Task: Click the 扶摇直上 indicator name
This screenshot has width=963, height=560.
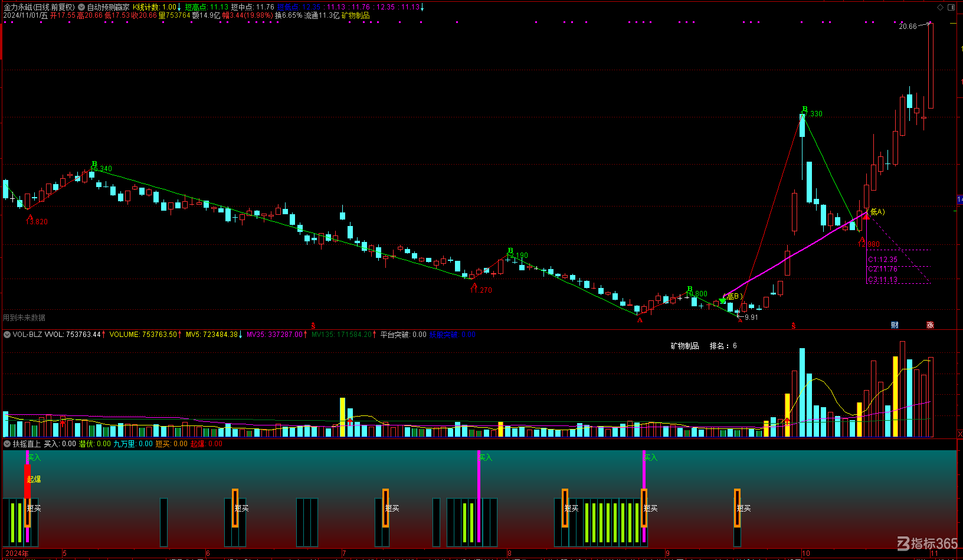Action: [x=27, y=444]
